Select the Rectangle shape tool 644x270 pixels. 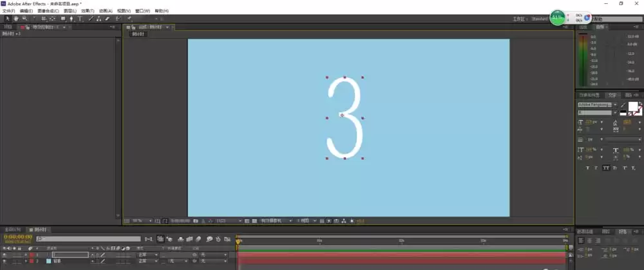[63, 19]
